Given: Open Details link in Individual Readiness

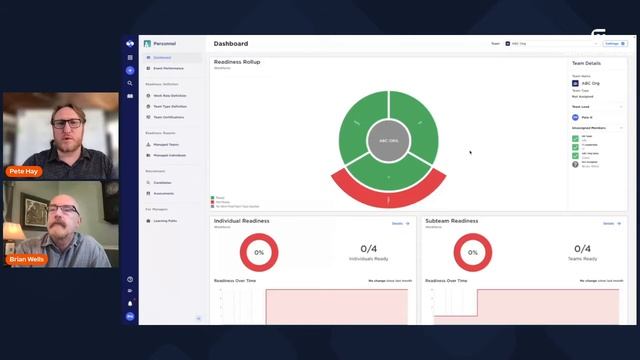Looking at the screenshot, I should pyautogui.click(x=400, y=224).
